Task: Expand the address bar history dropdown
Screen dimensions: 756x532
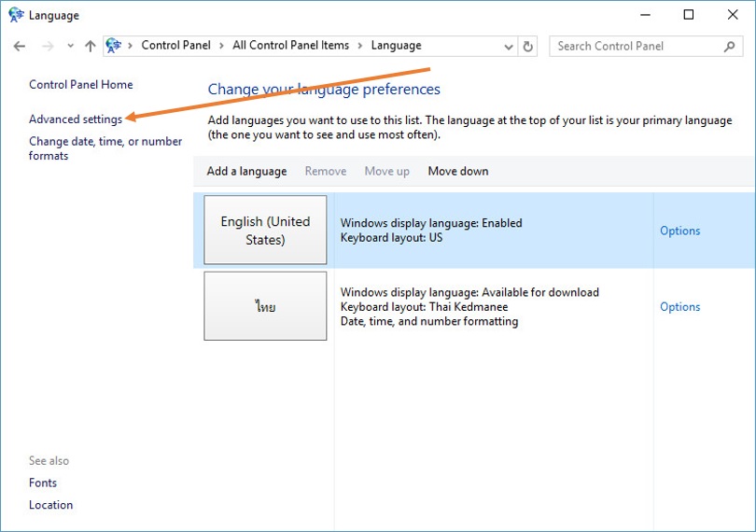Action: 509,46
